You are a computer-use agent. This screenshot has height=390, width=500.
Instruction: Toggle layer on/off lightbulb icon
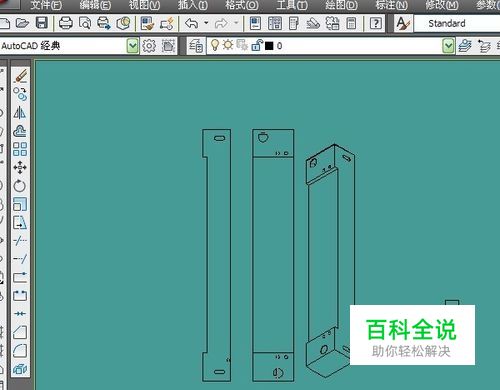point(215,45)
